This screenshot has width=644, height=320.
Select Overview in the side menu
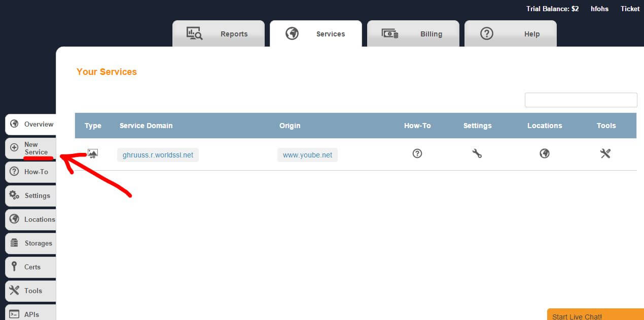coord(31,124)
